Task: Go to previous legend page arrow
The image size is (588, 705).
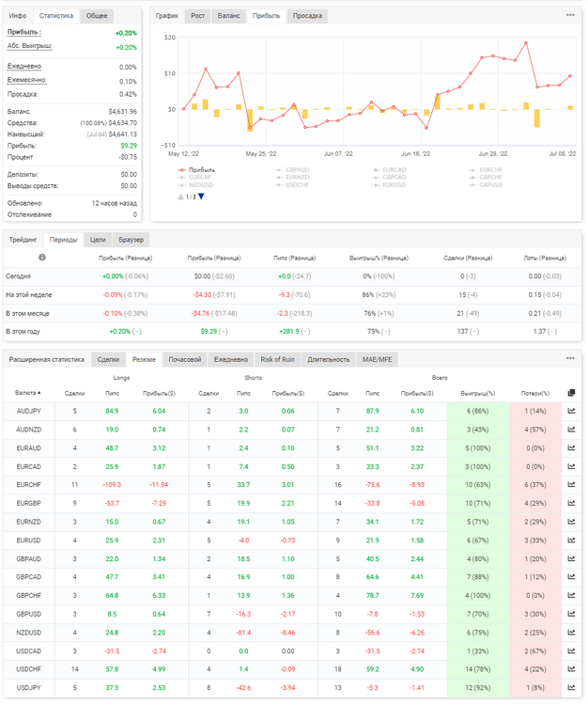Action: pos(180,196)
